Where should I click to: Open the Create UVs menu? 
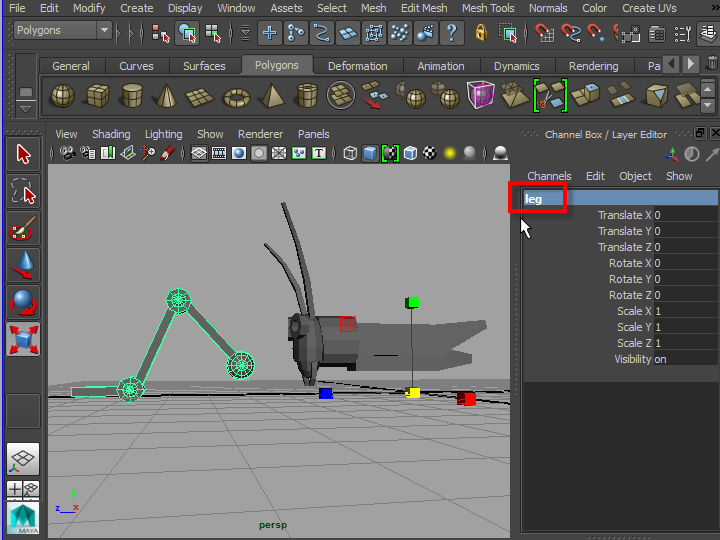tap(649, 8)
